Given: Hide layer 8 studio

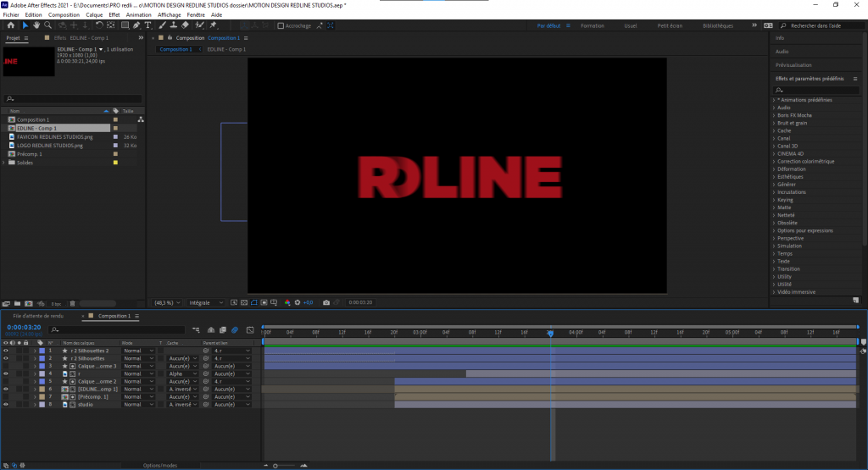Looking at the screenshot, I should (x=6, y=405).
